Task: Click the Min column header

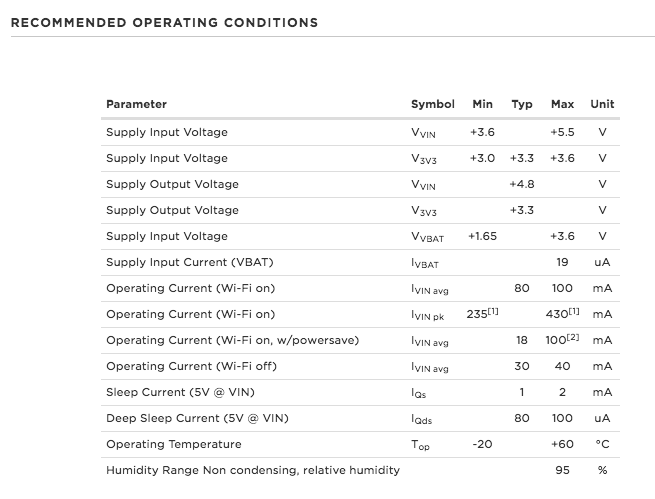Action: tap(482, 104)
